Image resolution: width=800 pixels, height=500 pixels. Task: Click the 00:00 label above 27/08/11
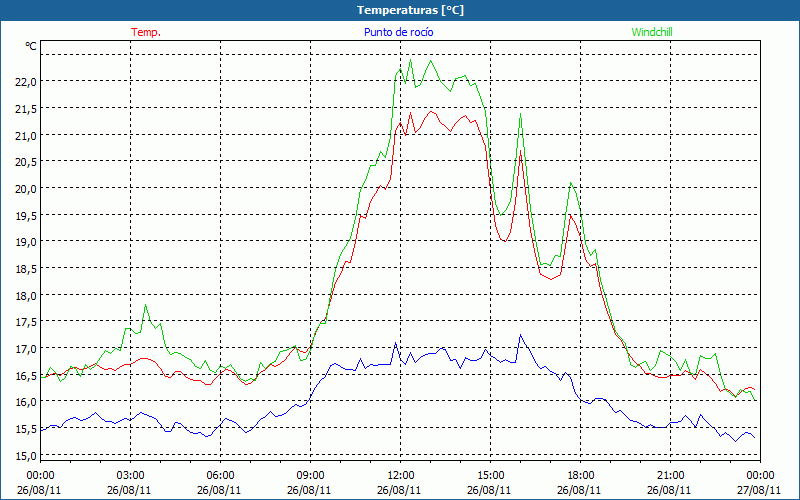(760, 476)
